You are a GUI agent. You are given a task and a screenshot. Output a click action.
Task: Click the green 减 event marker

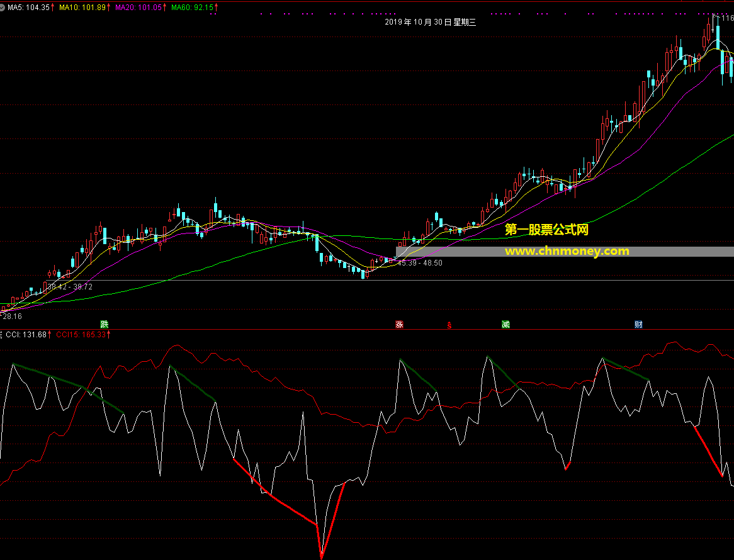(505, 324)
